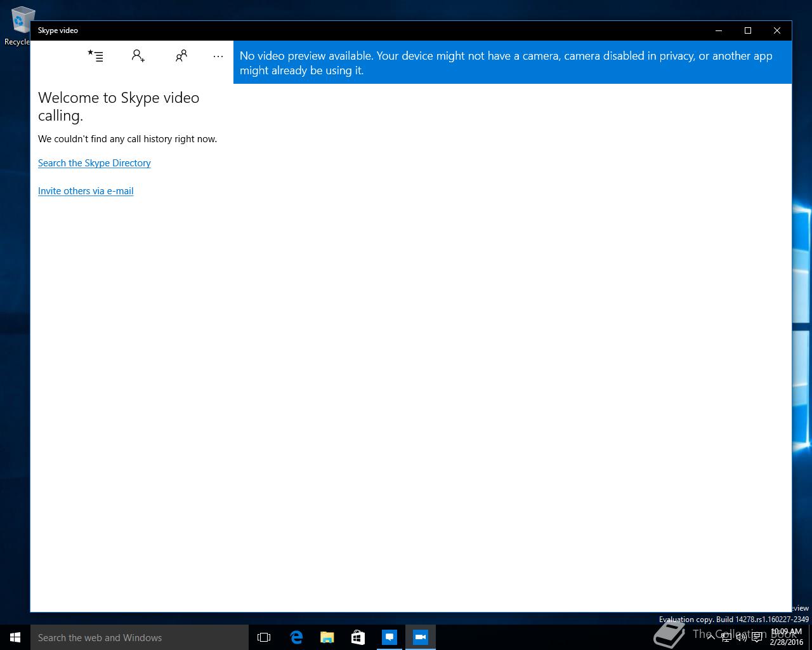Screen dimensions: 812x650
Task: Focus the Search the web and Windows box
Action: 140,637
